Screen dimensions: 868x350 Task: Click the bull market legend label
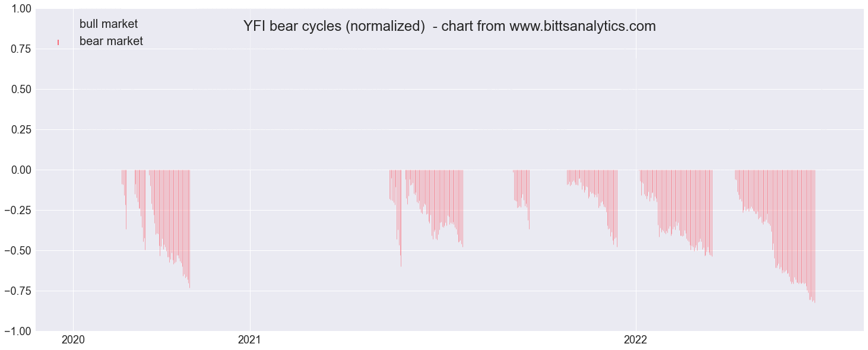(109, 24)
